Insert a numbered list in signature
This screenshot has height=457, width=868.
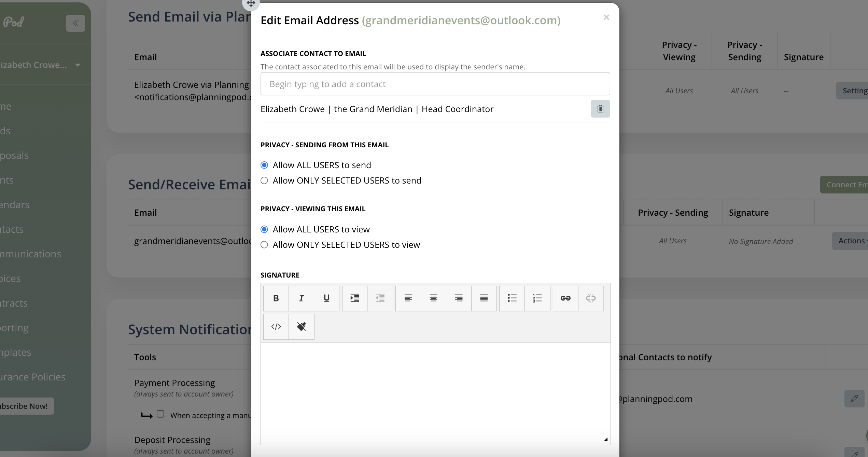click(537, 298)
